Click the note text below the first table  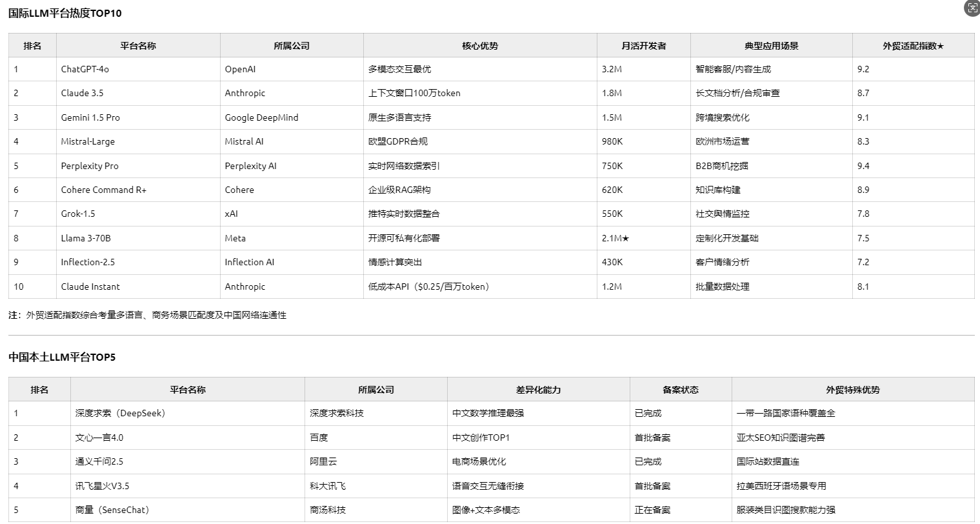point(148,316)
